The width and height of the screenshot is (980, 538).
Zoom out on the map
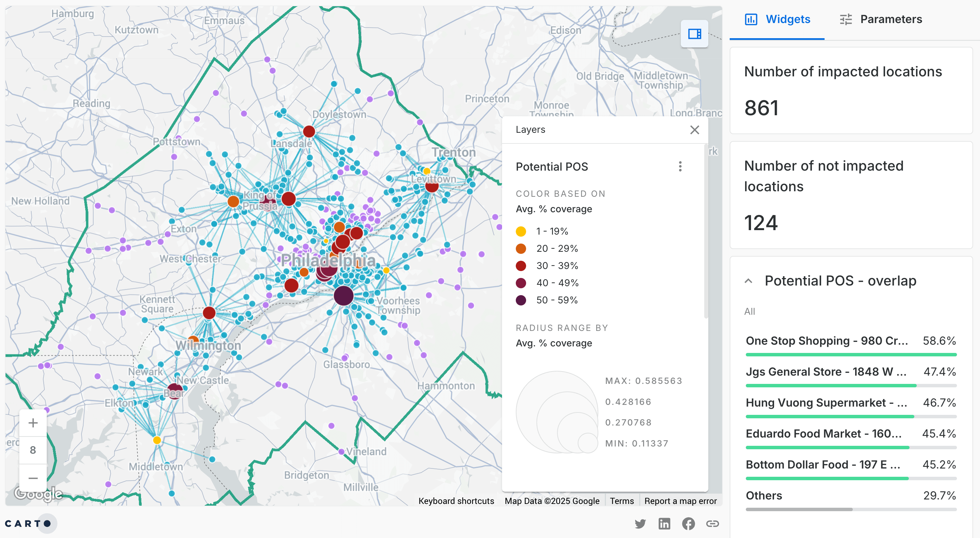coord(33,478)
